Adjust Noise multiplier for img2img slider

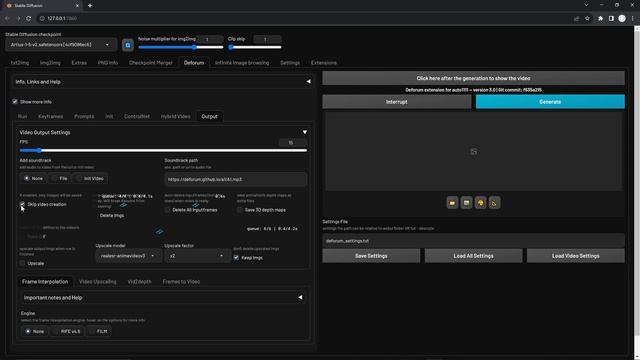click(181, 47)
